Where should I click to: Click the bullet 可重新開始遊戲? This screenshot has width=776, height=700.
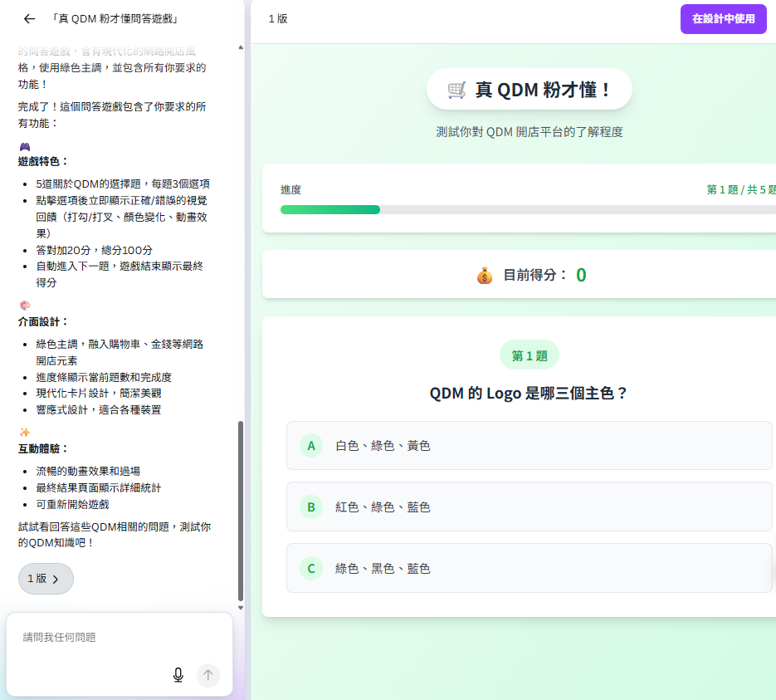[72, 505]
